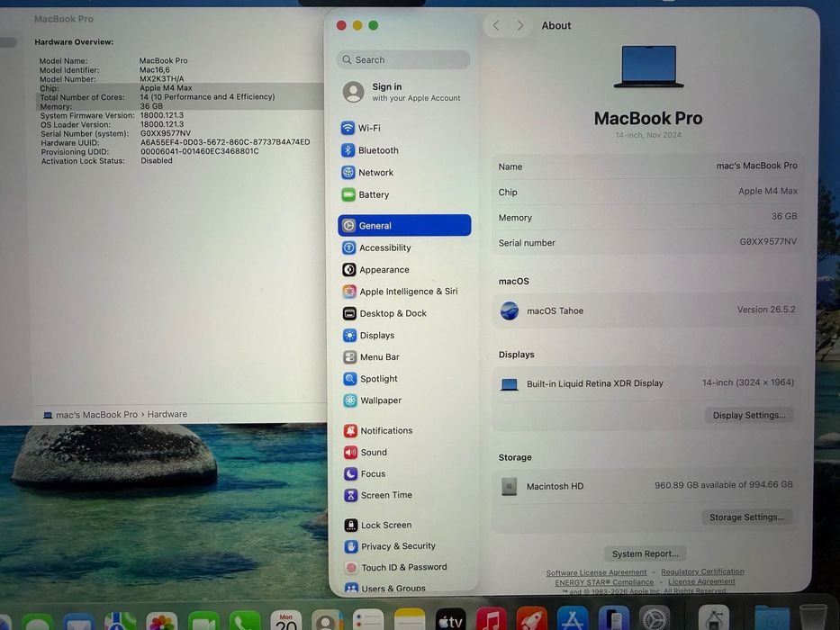Open Lock Screen settings
Viewport: 840px width, 630px height.
click(x=404, y=525)
